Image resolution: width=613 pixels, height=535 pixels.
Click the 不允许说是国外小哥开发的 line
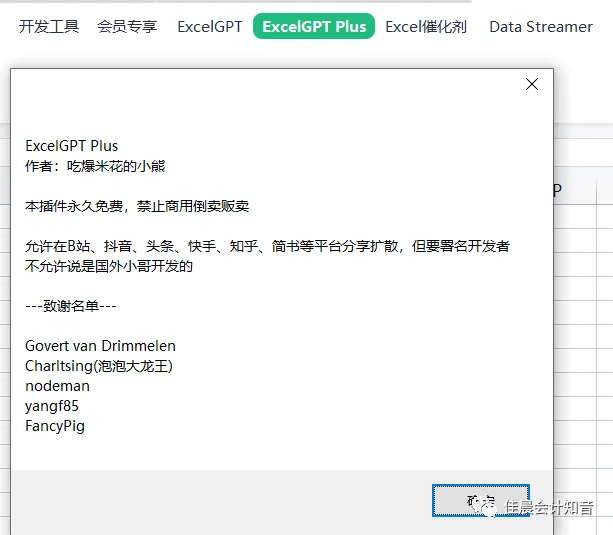(x=109, y=266)
